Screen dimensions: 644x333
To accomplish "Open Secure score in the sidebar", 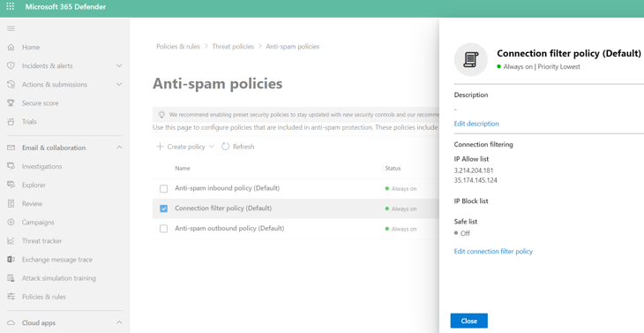I will (41, 103).
